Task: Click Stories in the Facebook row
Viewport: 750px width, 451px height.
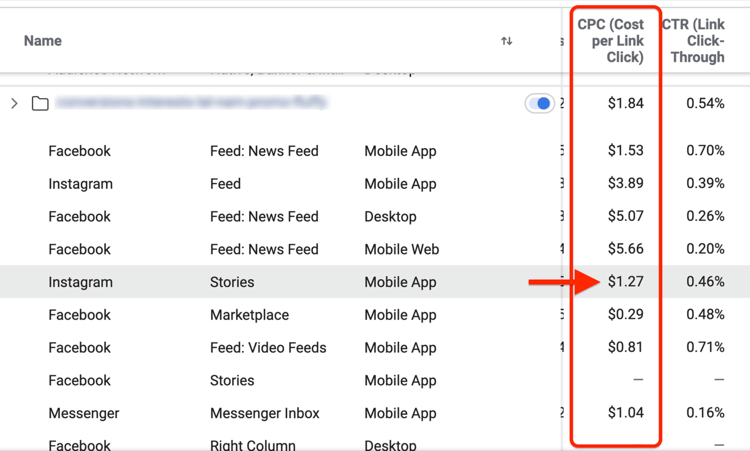Action: [x=232, y=380]
